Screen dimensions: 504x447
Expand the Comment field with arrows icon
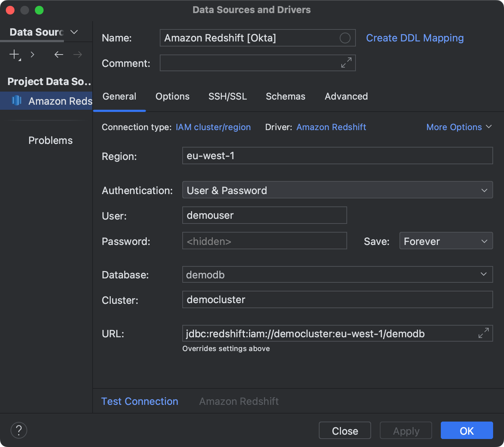[x=346, y=63]
